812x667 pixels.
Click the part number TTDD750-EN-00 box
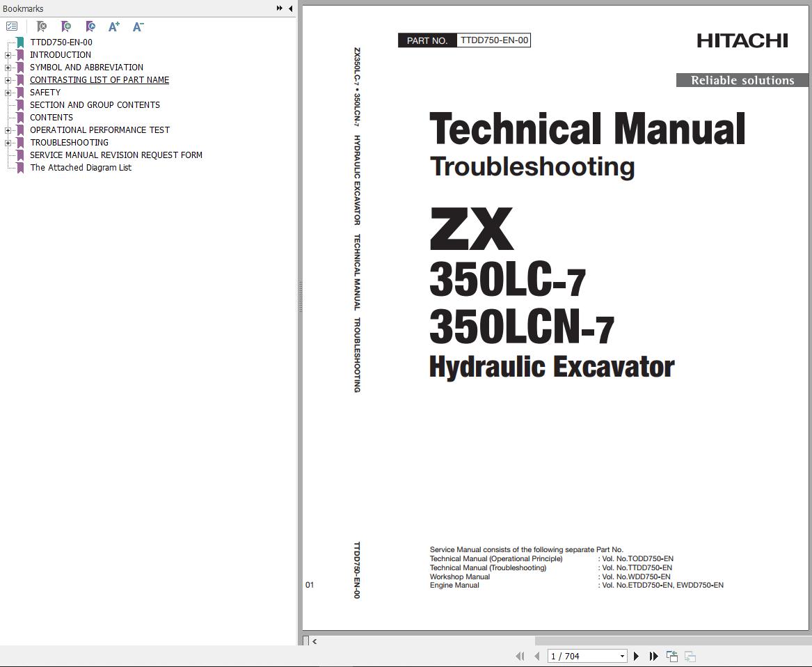pos(494,40)
